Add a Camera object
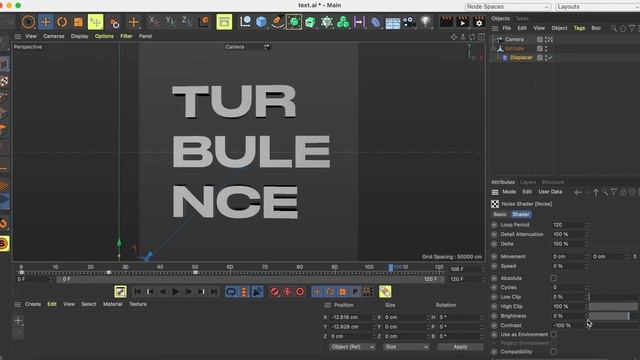640x360 pixels. coord(409,22)
